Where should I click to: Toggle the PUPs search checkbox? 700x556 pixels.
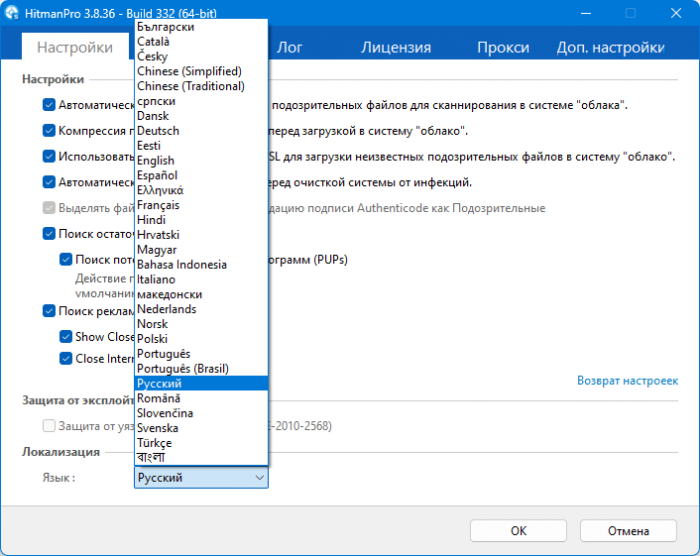66,259
